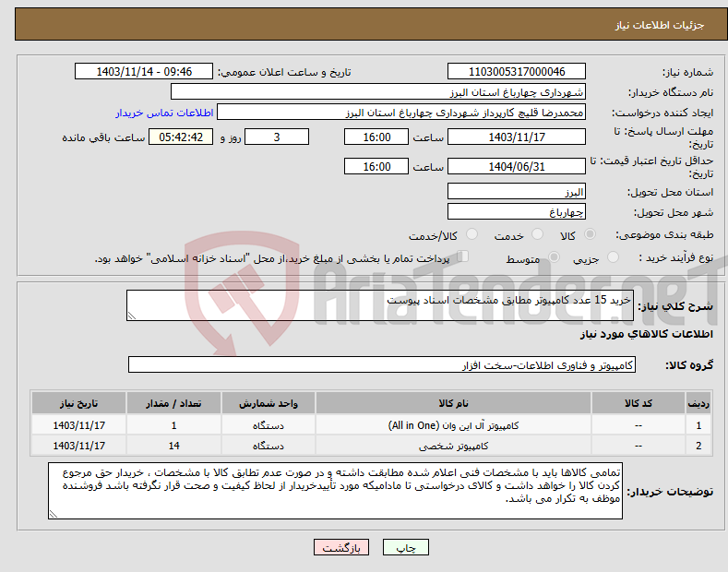The image size is (728, 572).
Task: Click the quantity cell of the All in One row
Action: point(173,424)
